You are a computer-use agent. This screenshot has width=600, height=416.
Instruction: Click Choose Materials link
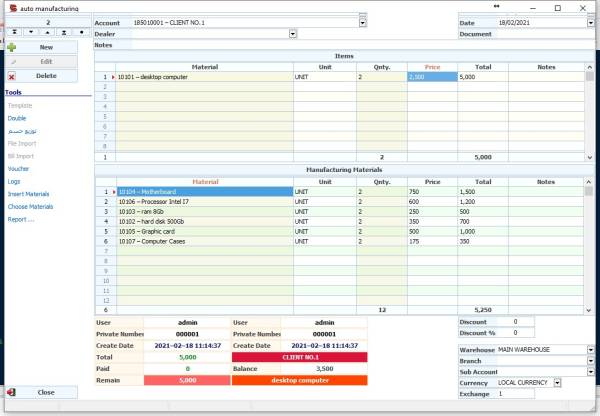(x=30, y=207)
